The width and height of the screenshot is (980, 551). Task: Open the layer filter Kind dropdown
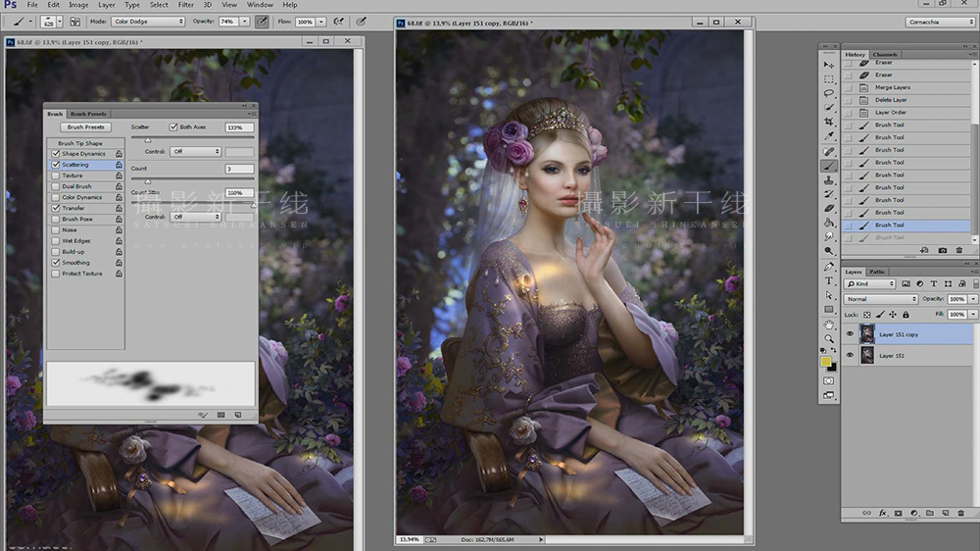[x=870, y=284]
